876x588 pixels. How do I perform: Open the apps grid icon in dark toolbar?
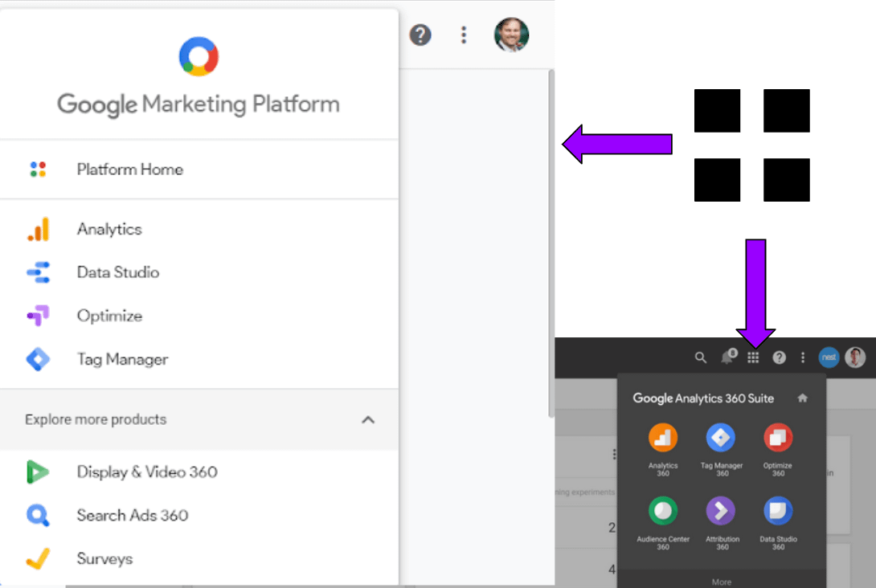753,357
